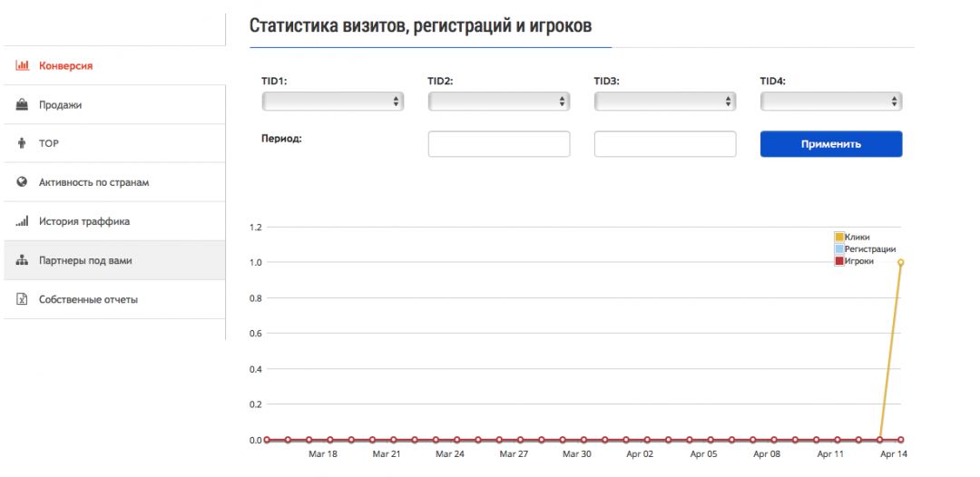This screenshot has height=477, width=980.
Task: Click the person icon beside TOP
Action: click(x=22, y=143)
